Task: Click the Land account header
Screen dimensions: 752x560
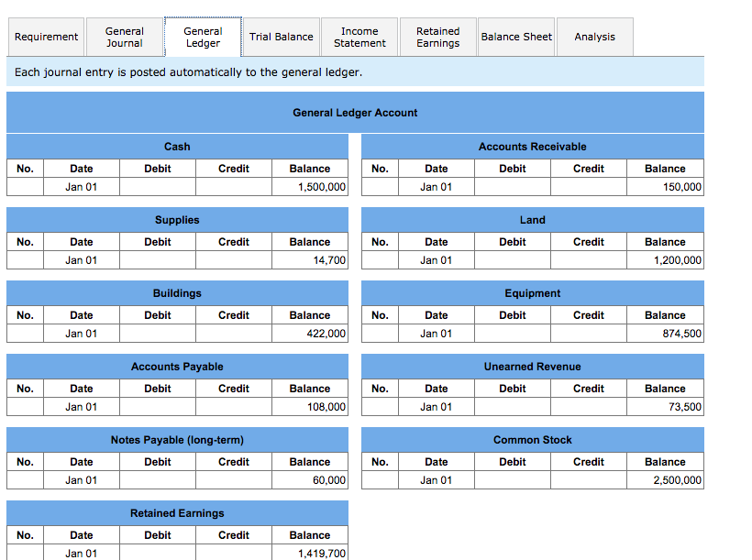Action: pos(532,219)
